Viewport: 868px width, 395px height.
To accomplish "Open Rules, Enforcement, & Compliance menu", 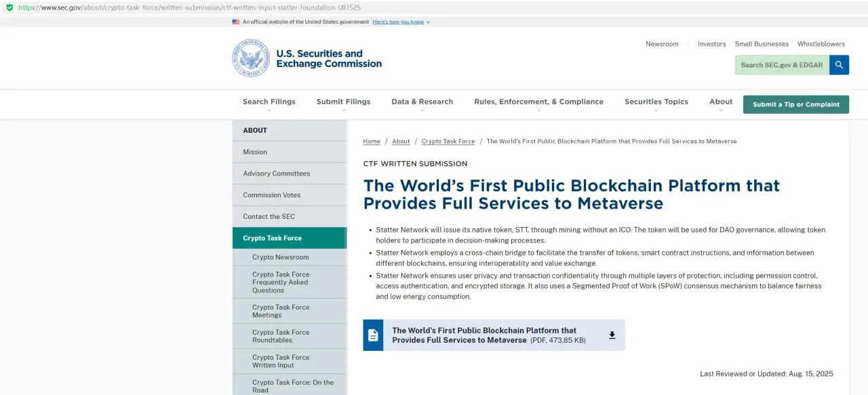I will (x=538, y=102).
